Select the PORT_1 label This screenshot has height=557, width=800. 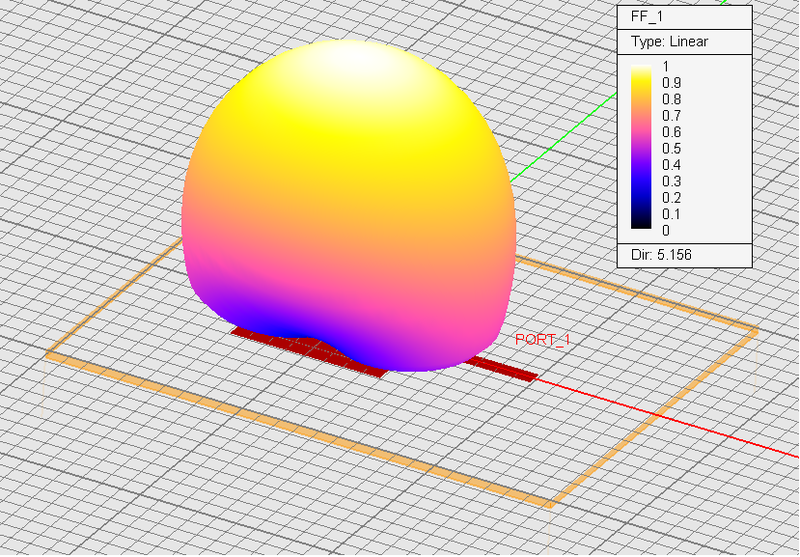click(542, 340)
